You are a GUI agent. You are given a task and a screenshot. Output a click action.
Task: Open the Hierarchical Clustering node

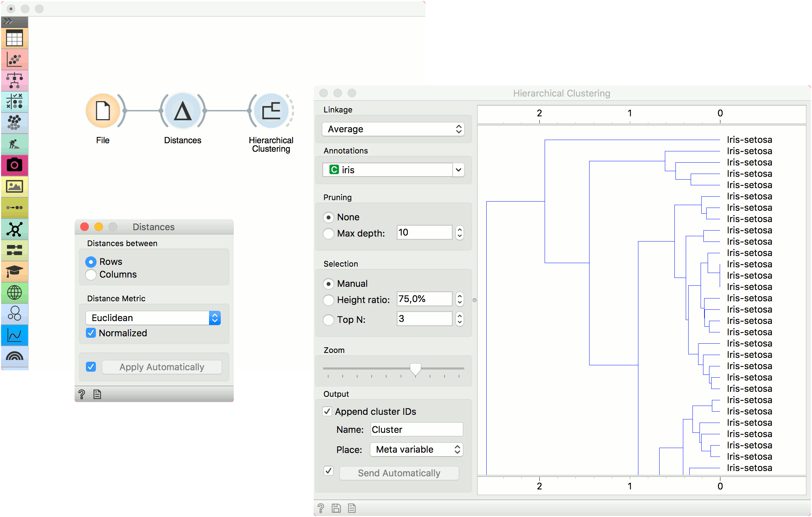[271, 111]
